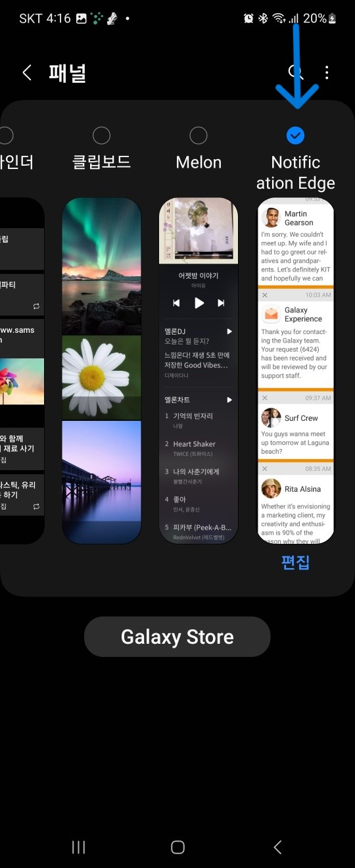
Task: Tap the Surf Crew message preview
Action: [x=295, y=426]
